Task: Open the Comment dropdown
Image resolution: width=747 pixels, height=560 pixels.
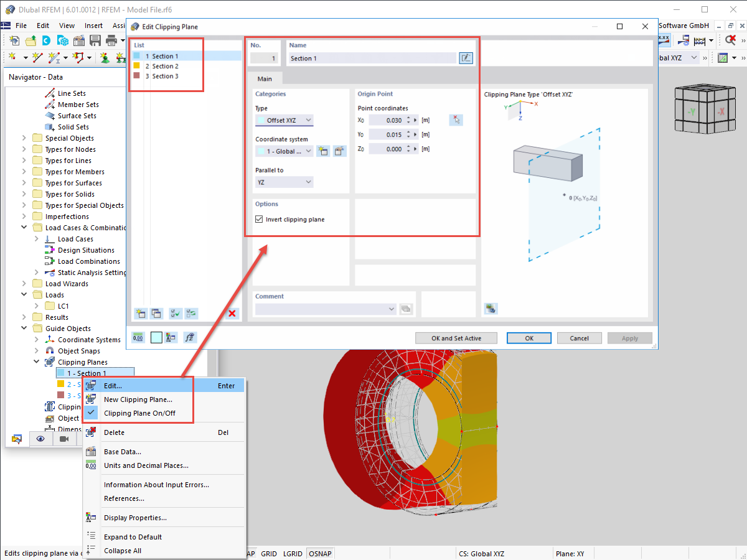Action: [x=326, y=309]
